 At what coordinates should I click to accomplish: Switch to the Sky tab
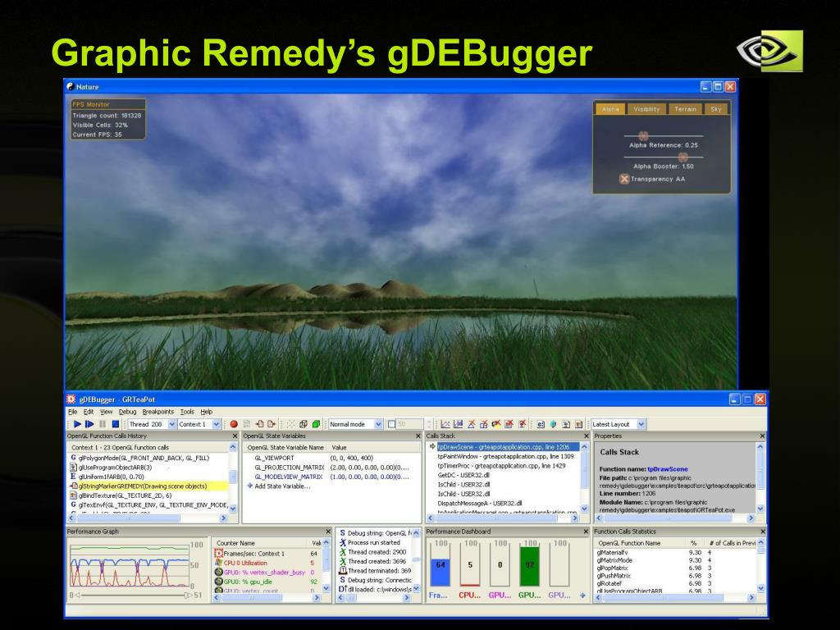[716, 109]
